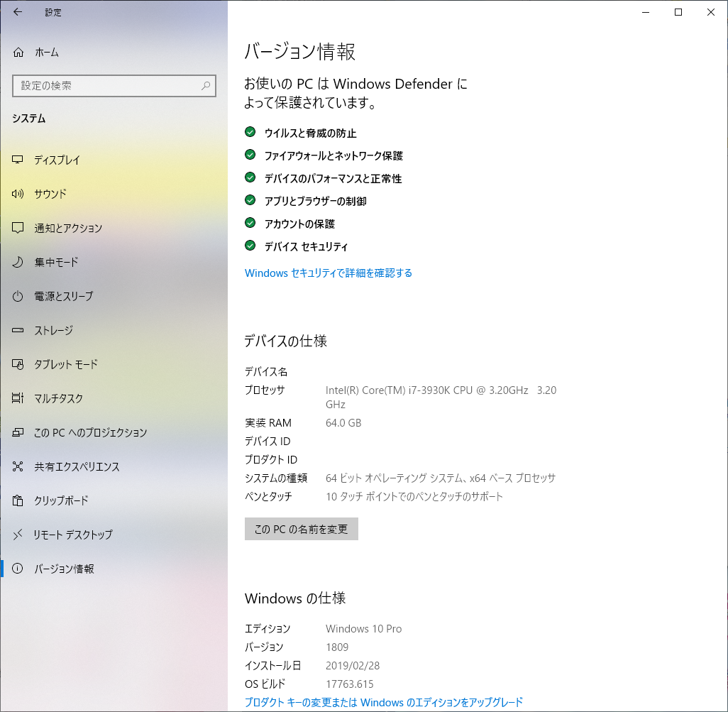Viewport: 728px width, 712px height.
Task: Click the Home house icon
Action: tap(18, 52)
